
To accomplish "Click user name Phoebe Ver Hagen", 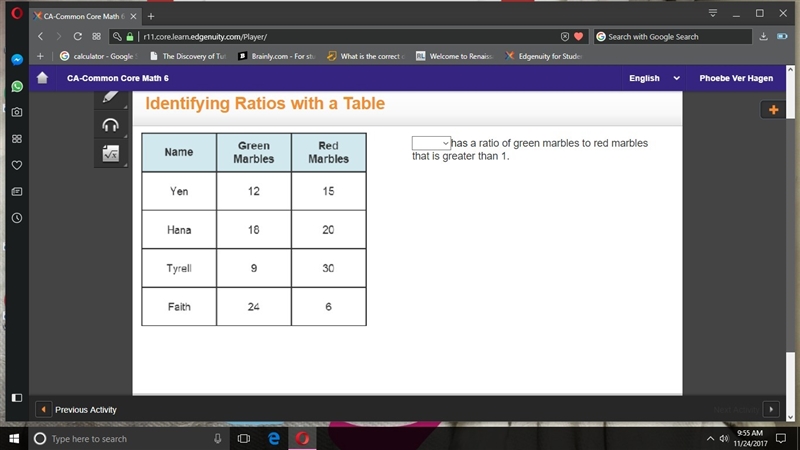I will coord(736,78).
